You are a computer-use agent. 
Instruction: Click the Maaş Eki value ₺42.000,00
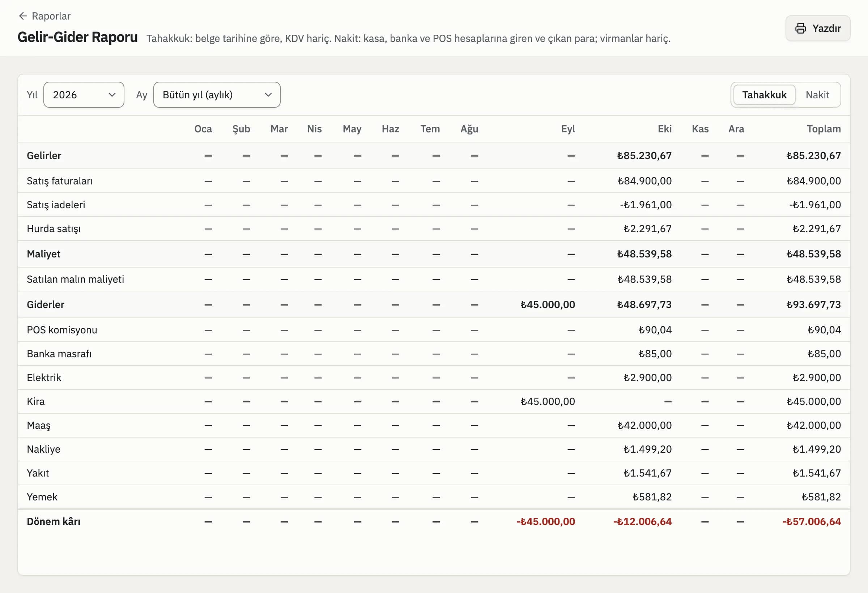(644, 426)
